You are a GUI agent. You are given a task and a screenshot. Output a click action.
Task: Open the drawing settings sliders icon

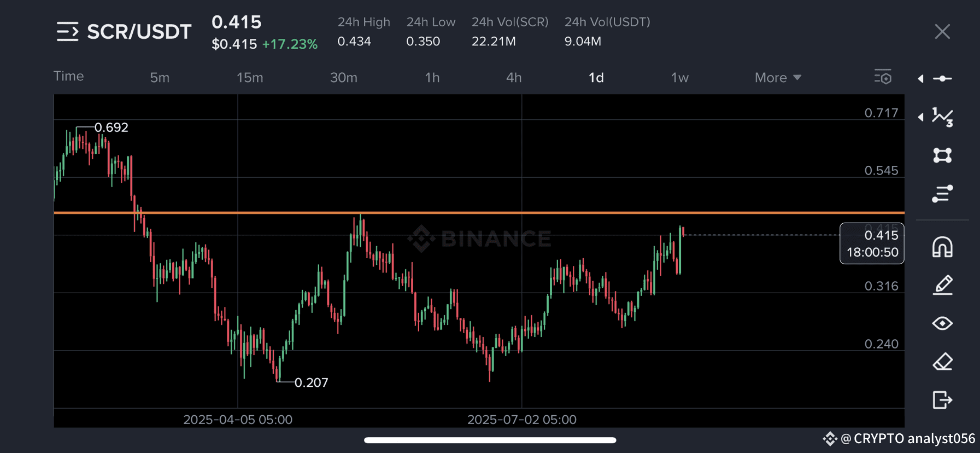[942, 194]
